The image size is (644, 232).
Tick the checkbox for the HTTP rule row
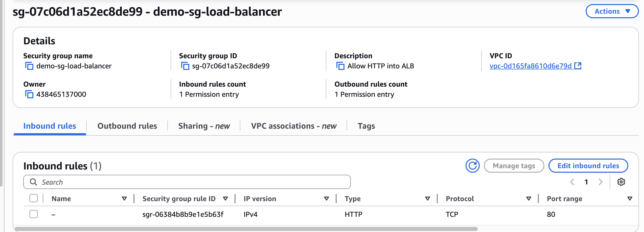[34, 214]
